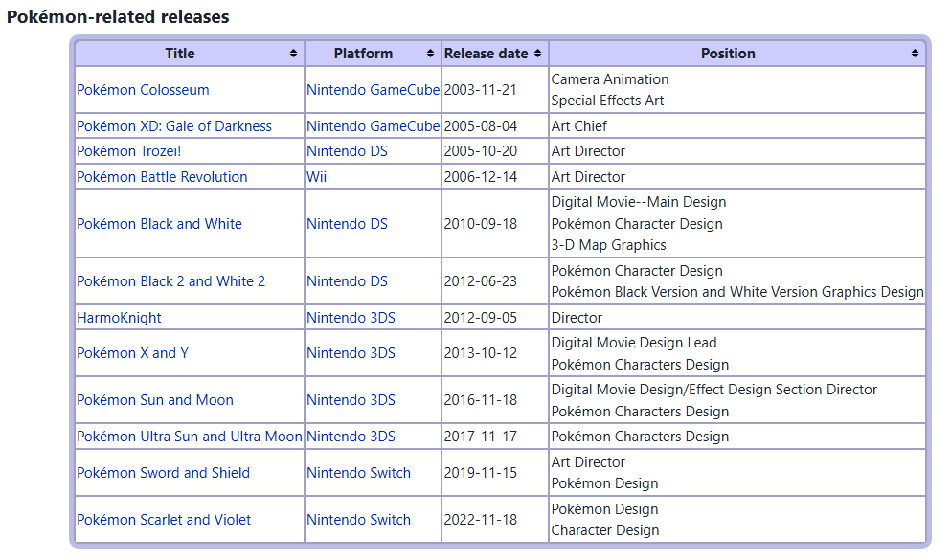The height and width of the screenshot is (560, 951).
Task: Select the Release date header text
Action: click(487, 54)
